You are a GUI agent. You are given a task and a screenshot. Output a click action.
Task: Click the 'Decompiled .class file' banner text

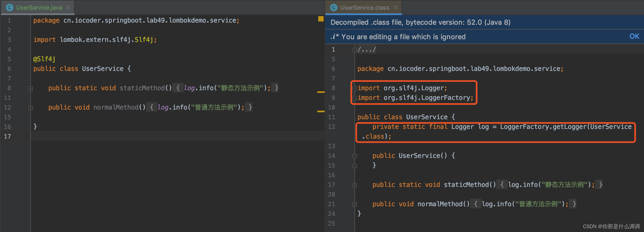pos(420,22)
